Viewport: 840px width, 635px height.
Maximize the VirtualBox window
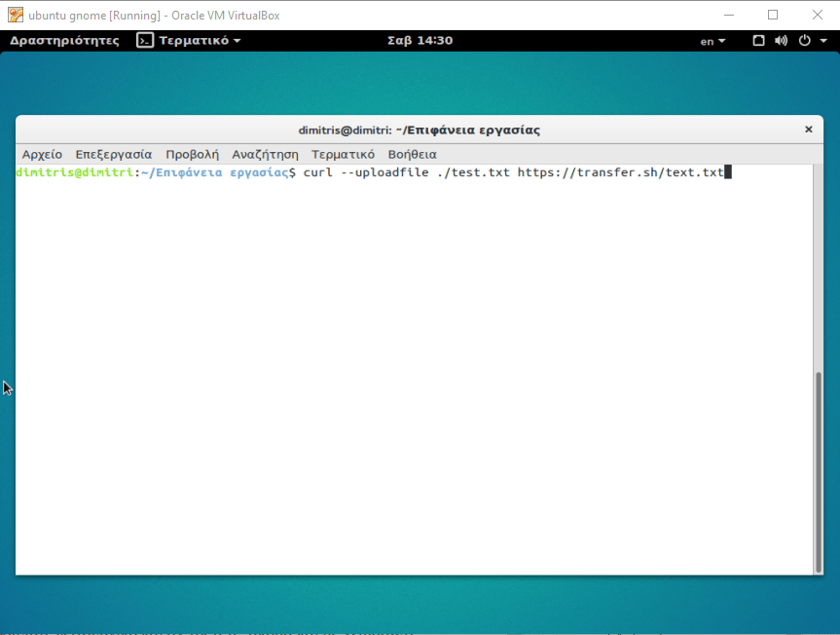(773, 15)
